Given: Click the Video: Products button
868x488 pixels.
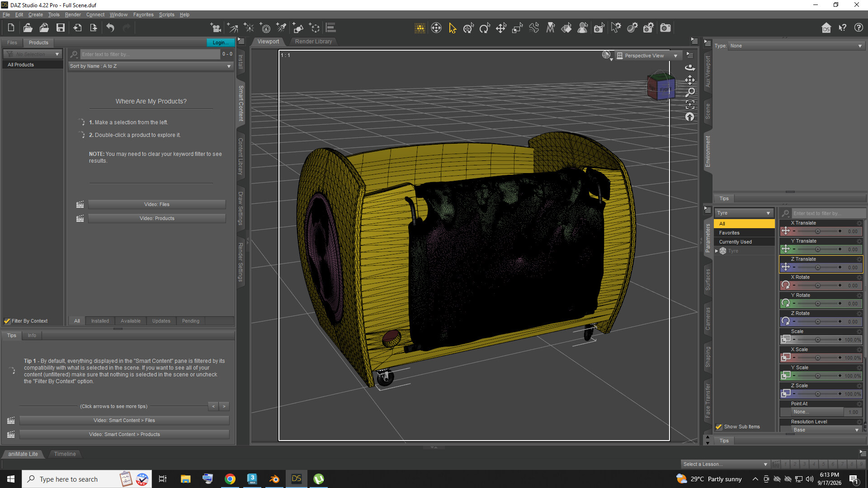Looking at the screenshot, I should click(157, 218).
